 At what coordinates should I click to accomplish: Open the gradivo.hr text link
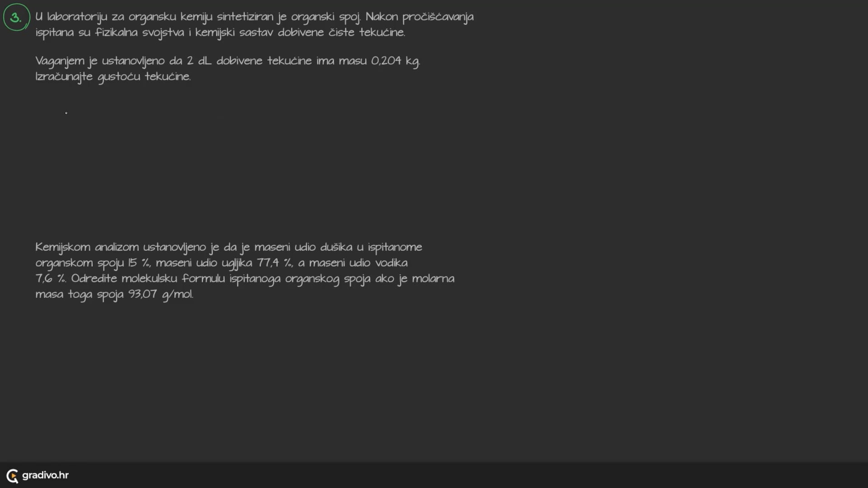tap(45, 475)
